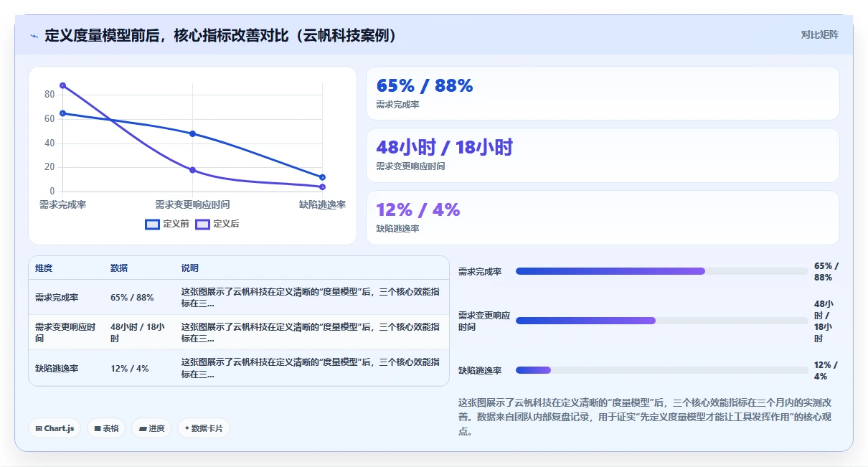
Task: Click the 对比矩阵 label in header
Action: point(819,34)
